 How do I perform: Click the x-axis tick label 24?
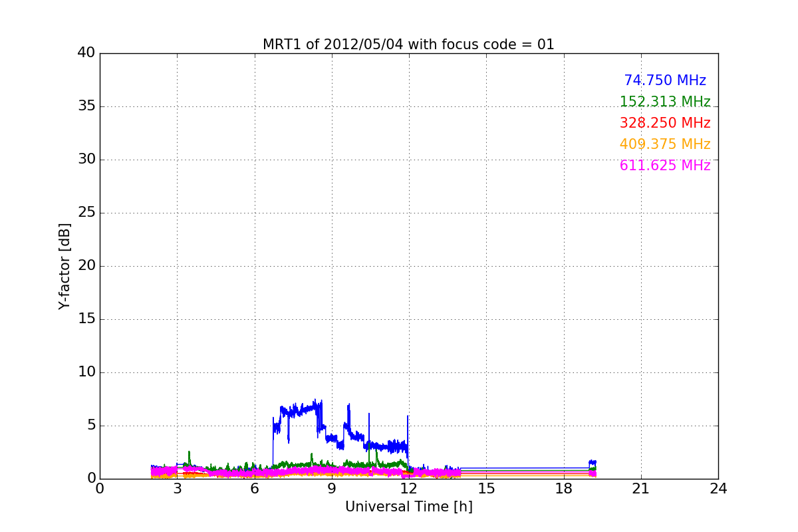(x=718, y=489)
